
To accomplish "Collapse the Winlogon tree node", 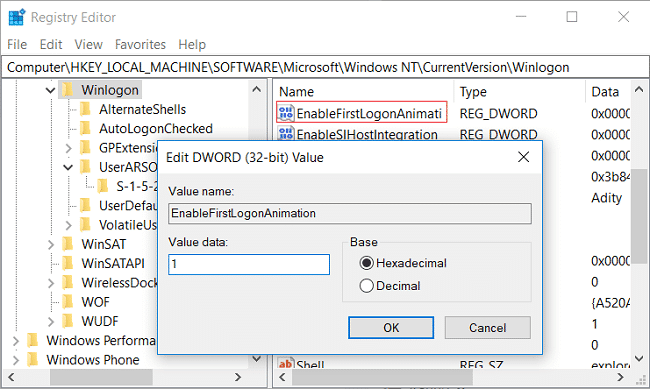I will coord(50,90).
